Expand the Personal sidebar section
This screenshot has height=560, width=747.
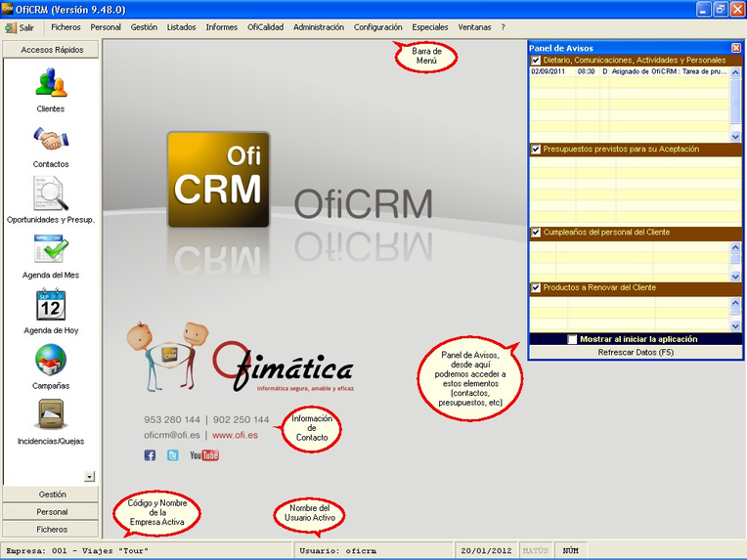(x=51, y=512)
